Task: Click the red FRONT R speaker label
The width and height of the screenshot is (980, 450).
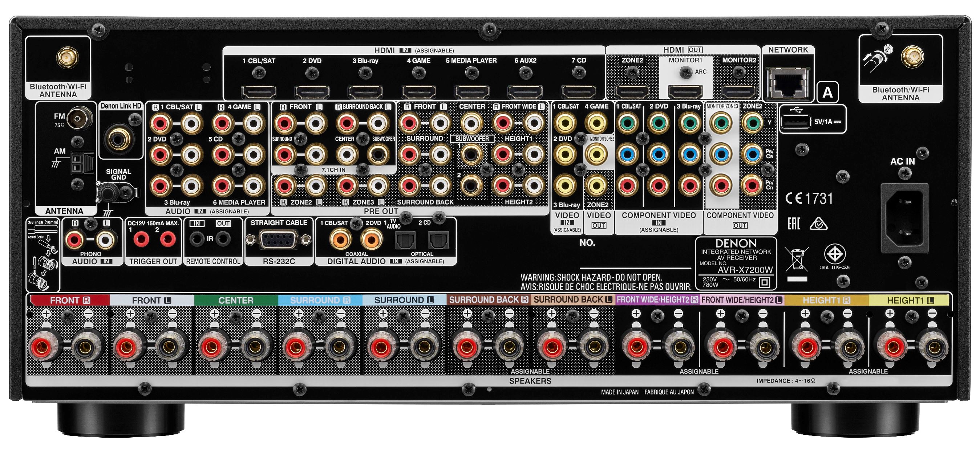Action: click(70, 300)
